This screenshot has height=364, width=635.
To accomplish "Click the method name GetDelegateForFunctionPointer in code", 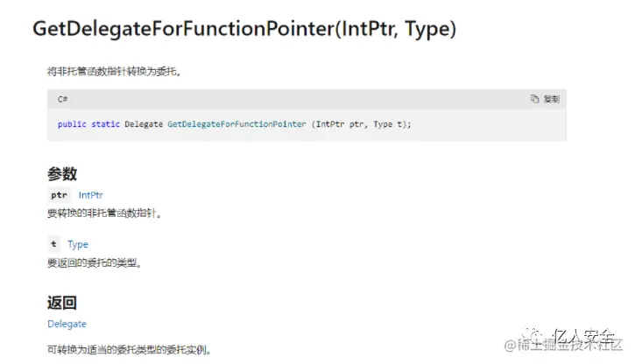I will click(236, 124).
